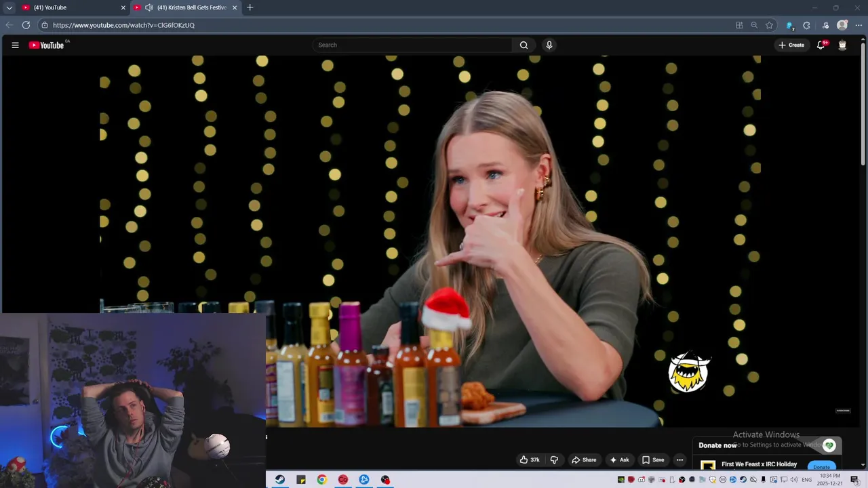Expand the tab search dropdown arrow
The height and width of the screenshot is (488, 868).
coord(9,7)
